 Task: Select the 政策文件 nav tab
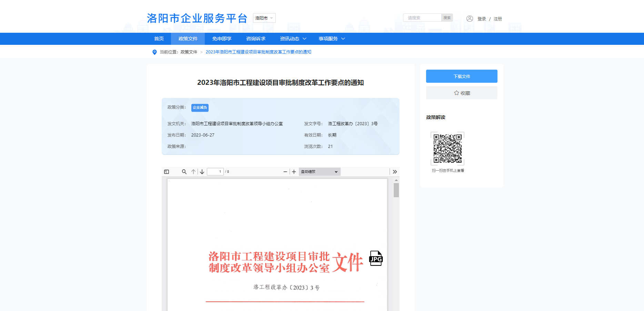tap(188, 39)
